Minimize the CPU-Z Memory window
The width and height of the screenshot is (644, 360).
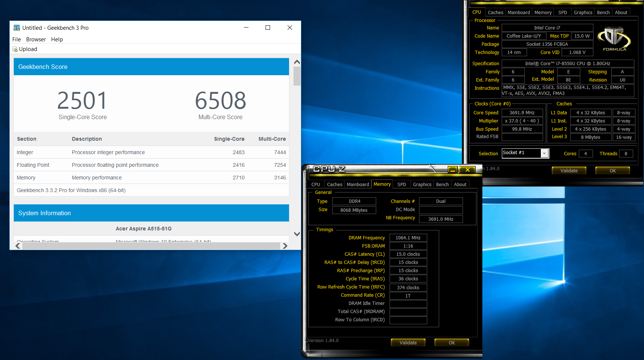pos(453,170)
